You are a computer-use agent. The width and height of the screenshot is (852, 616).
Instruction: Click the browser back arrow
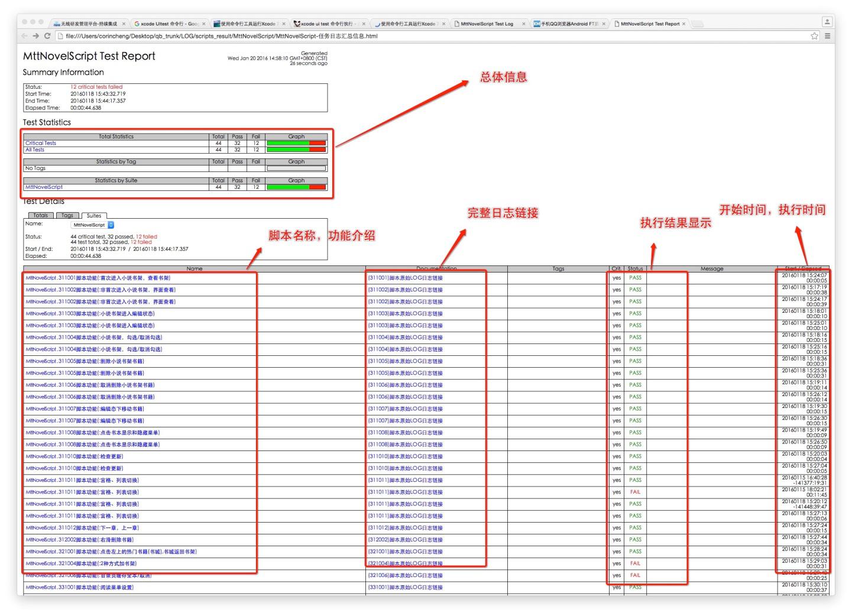pos(24,36)
